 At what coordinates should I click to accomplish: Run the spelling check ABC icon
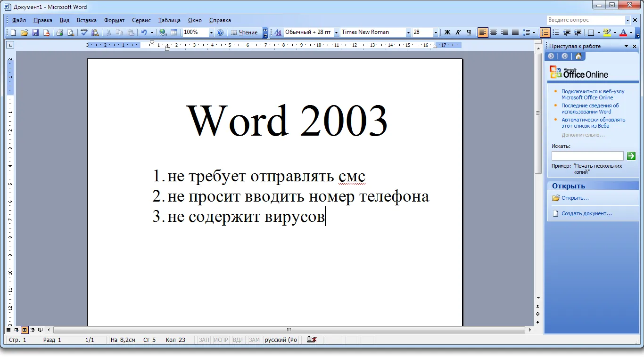click(x=84, y=32)
